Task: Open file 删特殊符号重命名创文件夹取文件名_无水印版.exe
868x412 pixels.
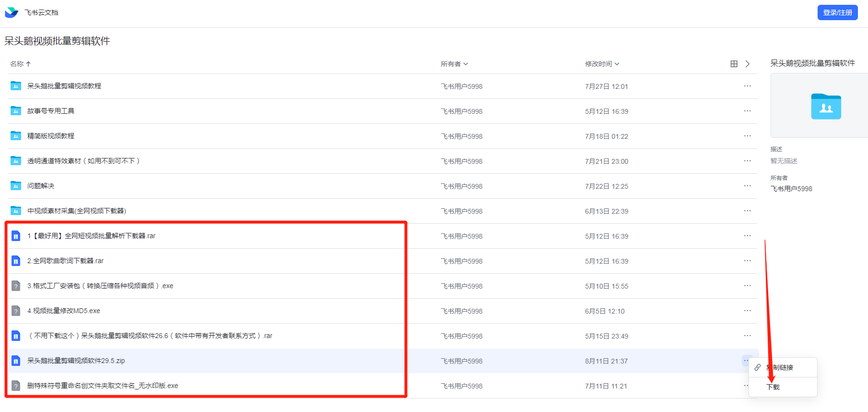Action: coord(103,386)
